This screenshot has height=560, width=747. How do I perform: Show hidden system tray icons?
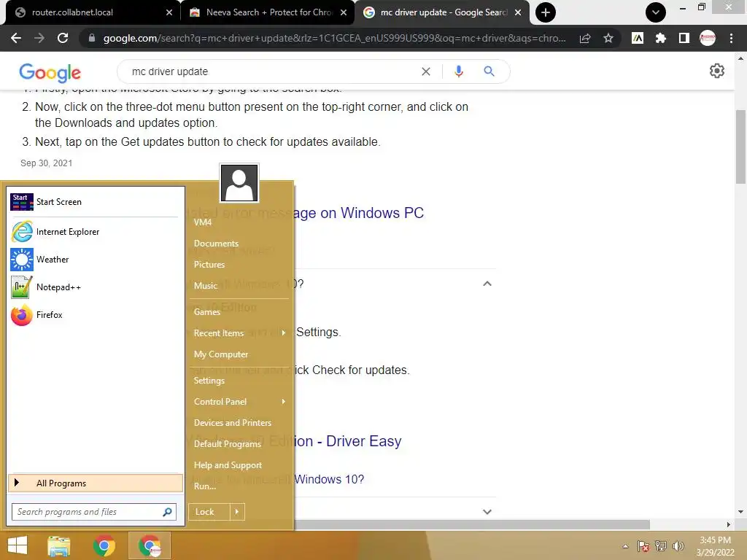[625, 546]
